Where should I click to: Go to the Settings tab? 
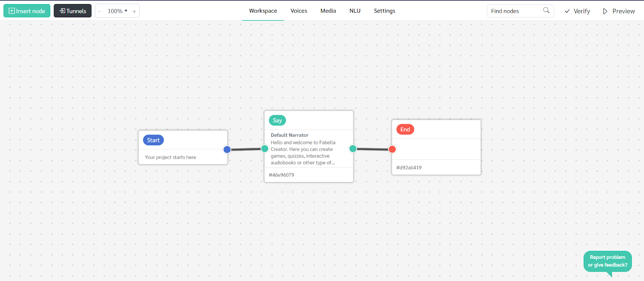point(384,11)
